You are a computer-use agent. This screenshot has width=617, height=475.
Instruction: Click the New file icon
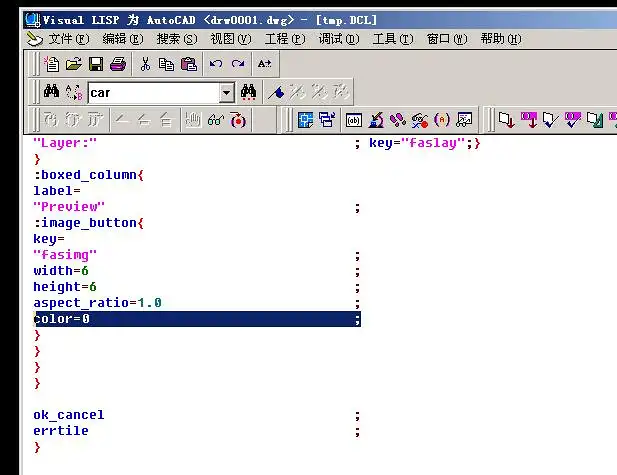pyautogui.click(x=51, y=64)
